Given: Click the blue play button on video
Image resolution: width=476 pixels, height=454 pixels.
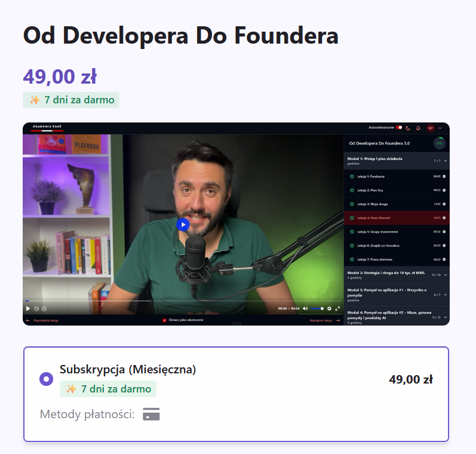Looking at the screenshot, I should pos(183,225).
